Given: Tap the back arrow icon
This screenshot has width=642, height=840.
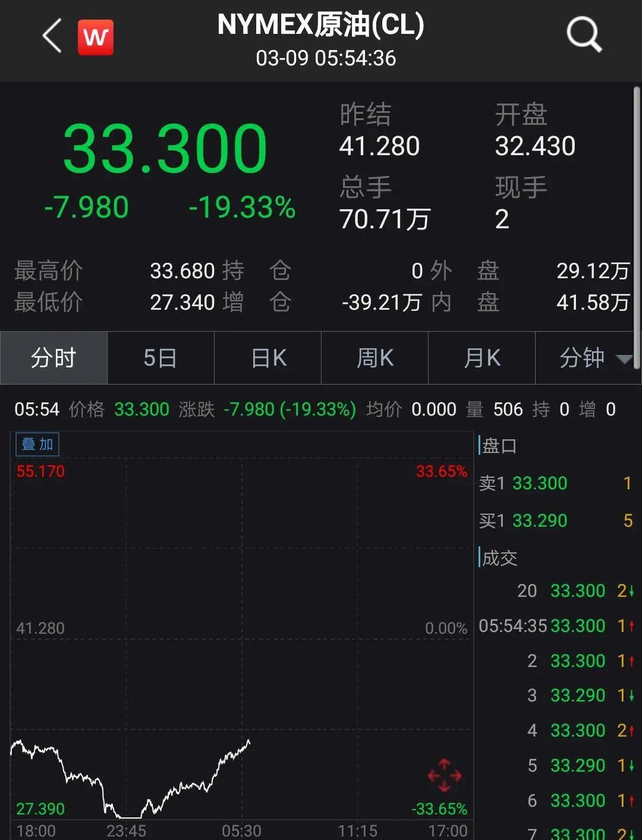Looking at the screenshot, I should click(52, 36).
